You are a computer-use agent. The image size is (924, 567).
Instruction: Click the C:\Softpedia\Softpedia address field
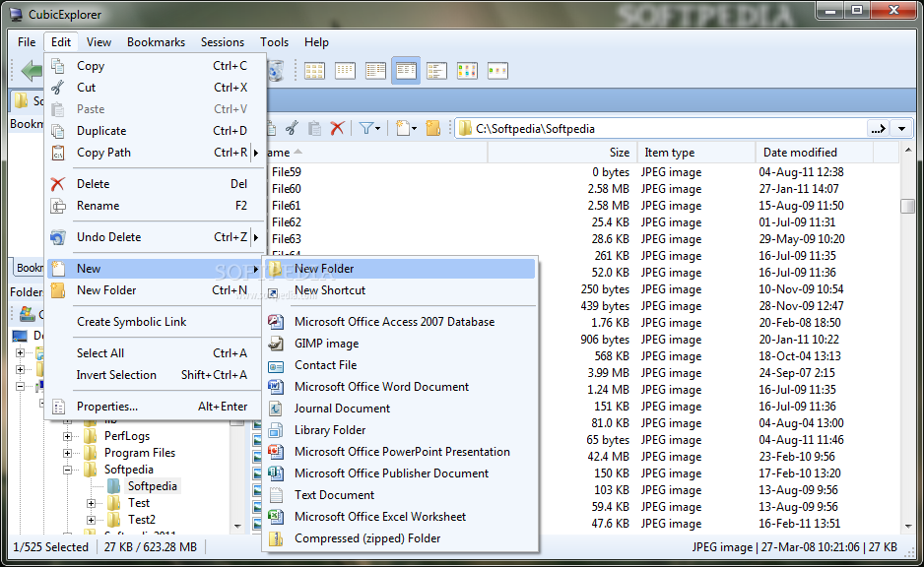click(x=662, y=128)
